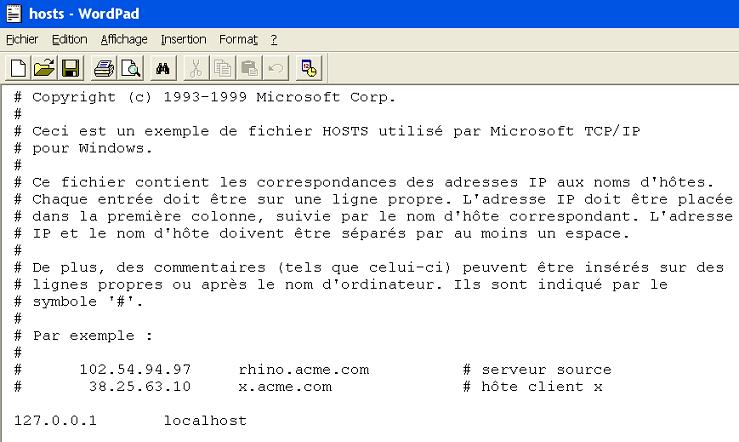Open the Edition menu
The width and height of the screenshot is (739, 442).
click(x=70, y=39)
